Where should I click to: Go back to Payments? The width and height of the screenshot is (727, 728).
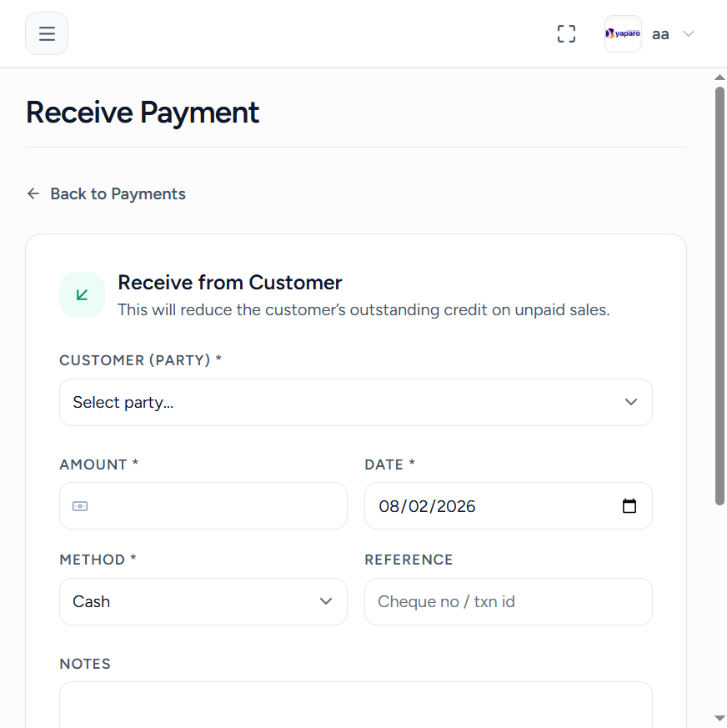[x=107, y=193]
